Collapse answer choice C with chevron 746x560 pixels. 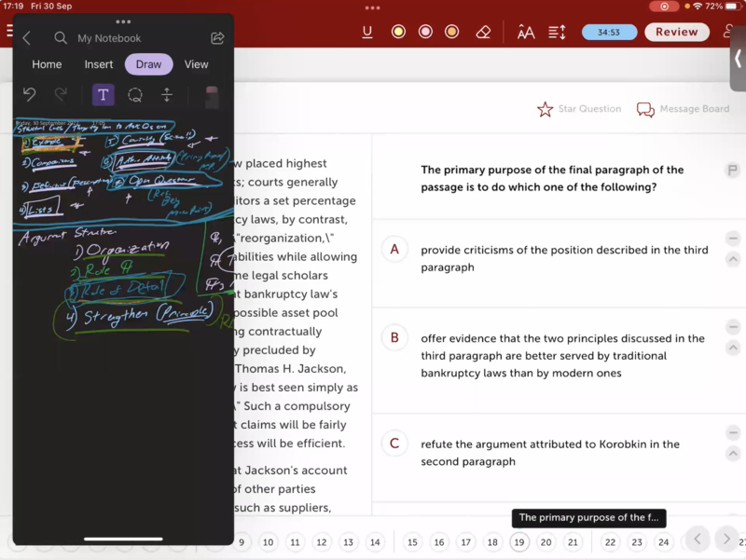tap(733, 454)
